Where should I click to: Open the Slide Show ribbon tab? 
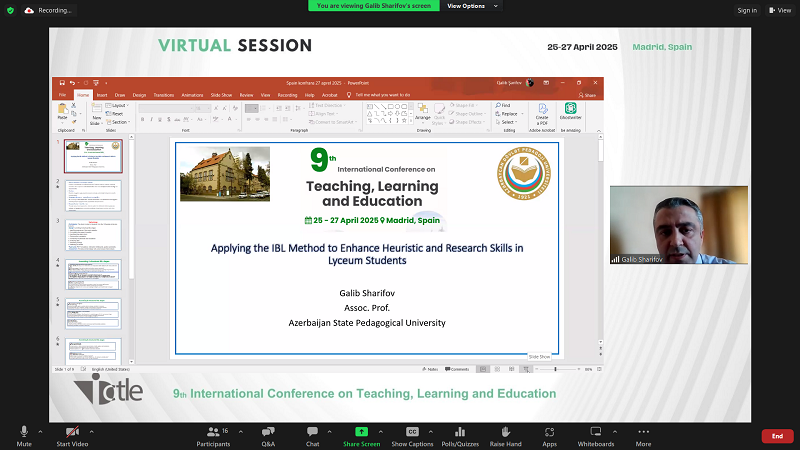(x=223, y=95)
